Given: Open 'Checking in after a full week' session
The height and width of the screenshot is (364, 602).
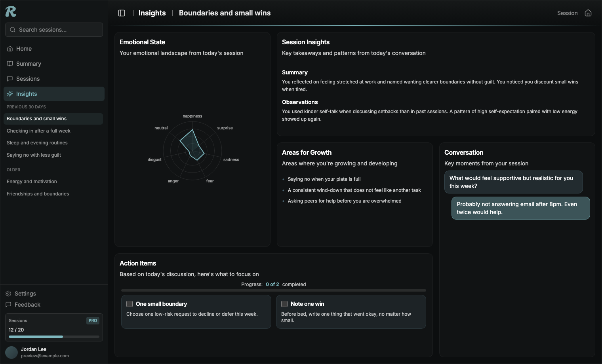Looking at the screenshot, I should (38, 131).
